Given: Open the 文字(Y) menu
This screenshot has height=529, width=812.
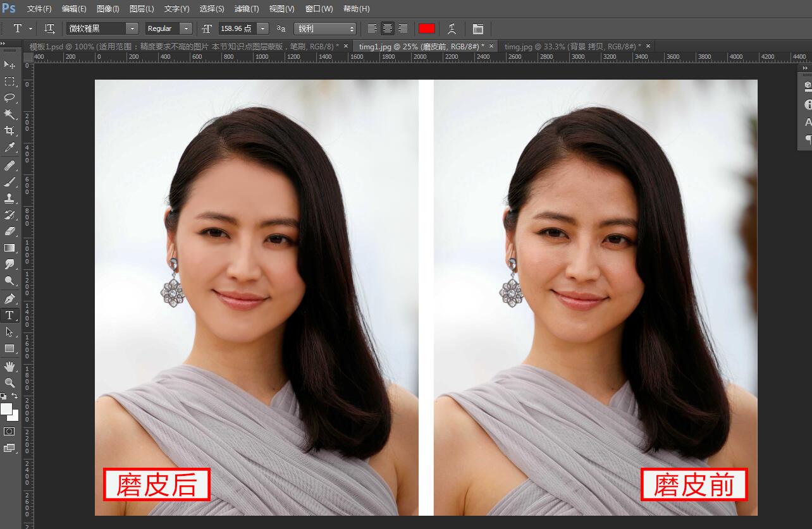Looking at the screenshot, I should click(x=176, y=9).
